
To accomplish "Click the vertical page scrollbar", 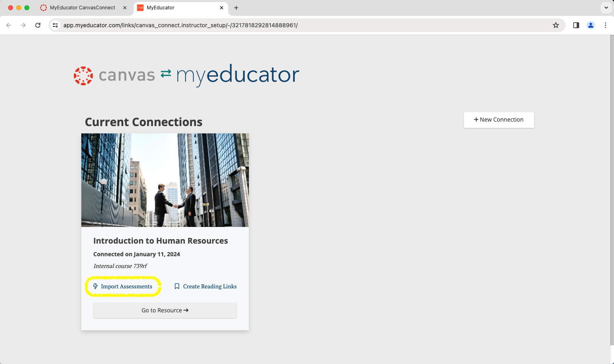I will [x=612, y=190].
